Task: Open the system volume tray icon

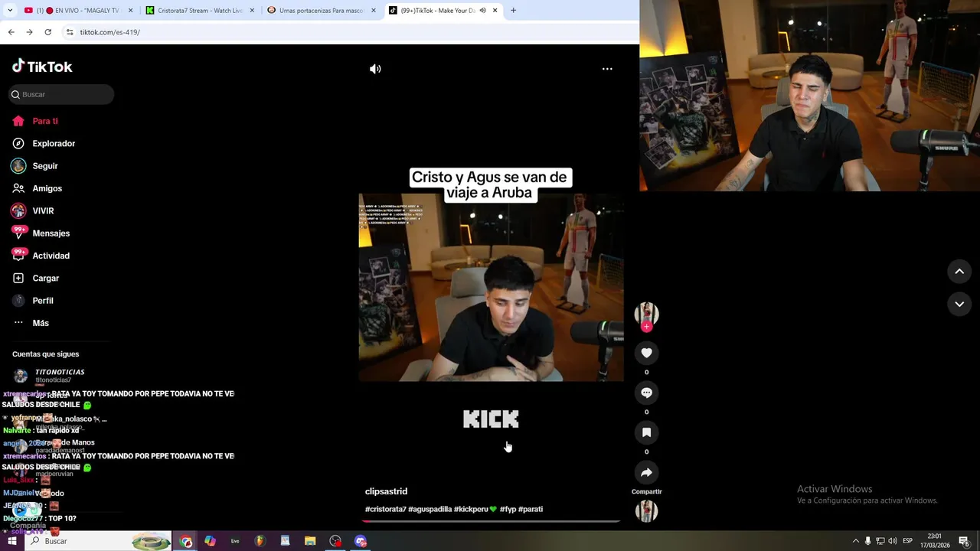Action: (x=892, y=541)
